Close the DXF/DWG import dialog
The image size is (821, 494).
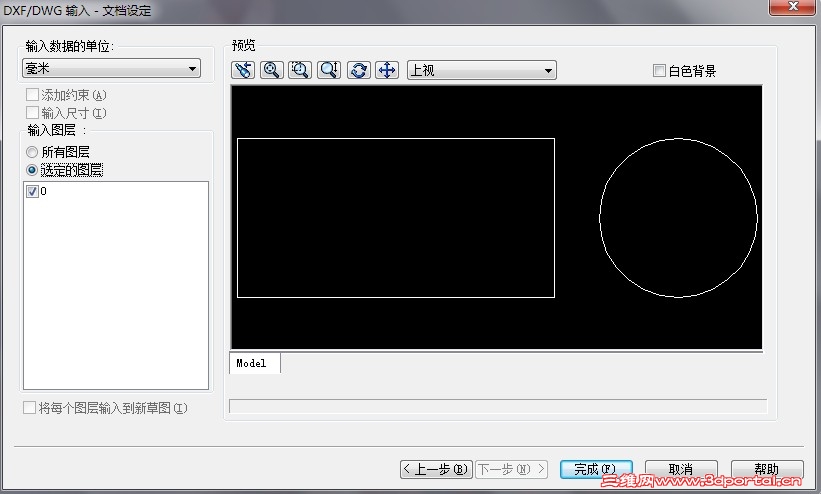(792, 6)
